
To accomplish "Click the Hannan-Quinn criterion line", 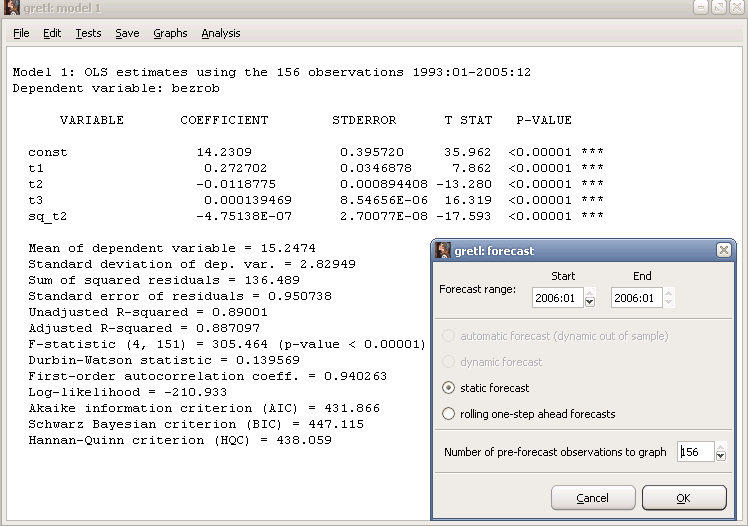I will click(x=180, y=440).
